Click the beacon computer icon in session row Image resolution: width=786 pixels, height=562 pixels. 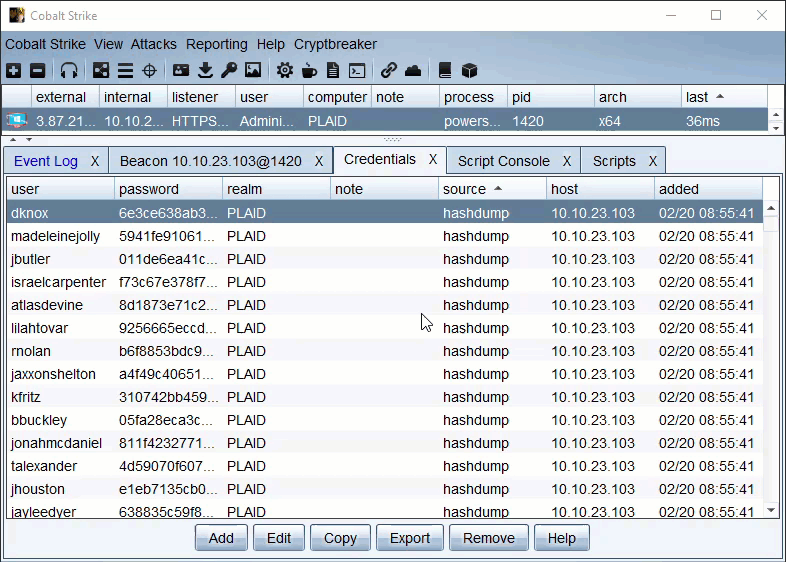tap(16, 120)
